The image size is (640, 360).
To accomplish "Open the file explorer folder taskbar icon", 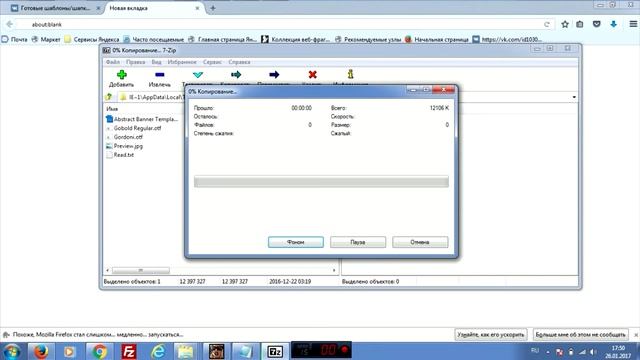I will [x=186, y=351].
